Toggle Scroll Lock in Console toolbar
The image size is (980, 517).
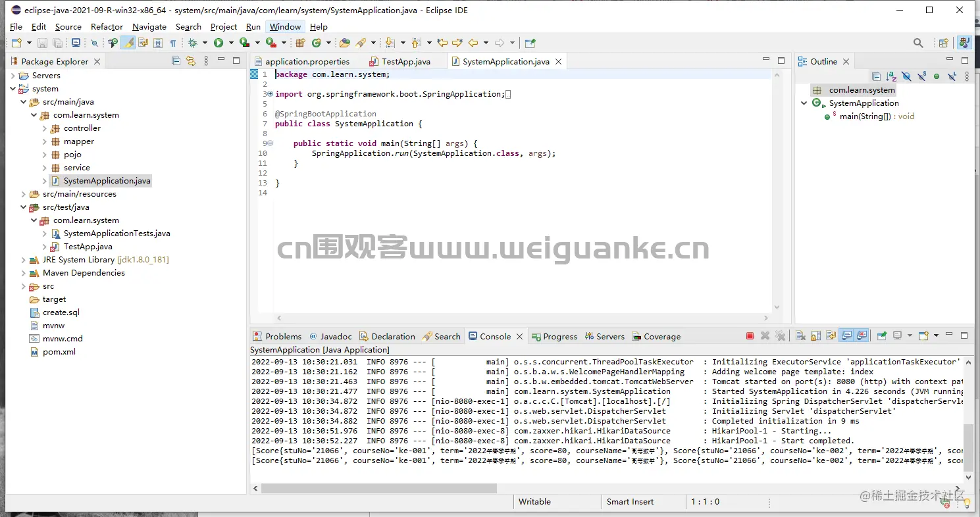tap(815, 336)
